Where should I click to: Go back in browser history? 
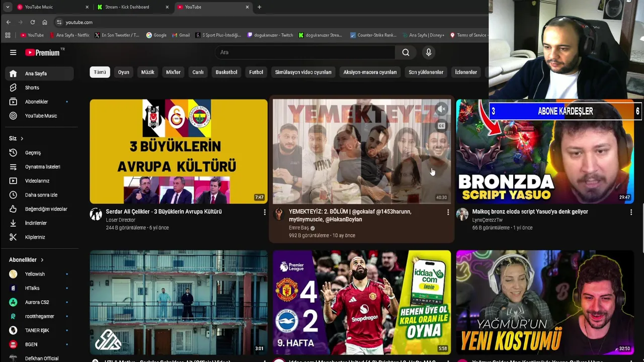click(9, 22)
